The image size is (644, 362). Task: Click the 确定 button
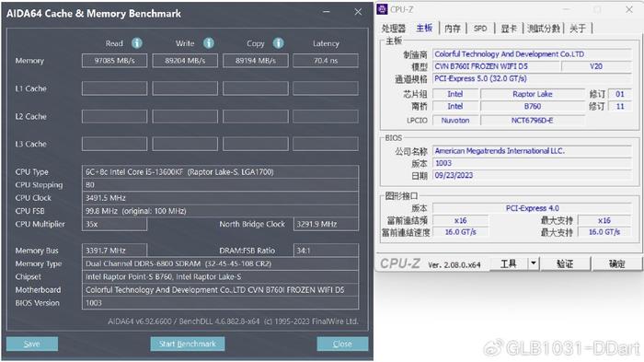[x=616, y=263]
